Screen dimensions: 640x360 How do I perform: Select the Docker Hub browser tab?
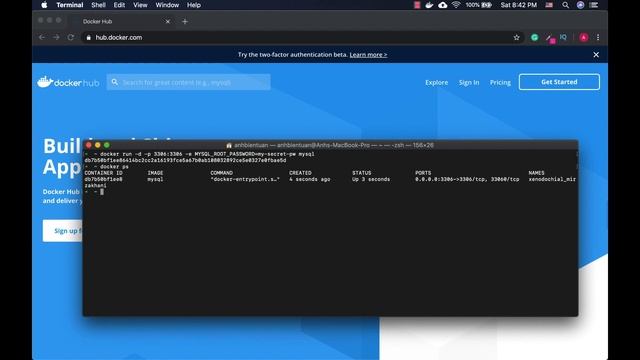point(122,21)
